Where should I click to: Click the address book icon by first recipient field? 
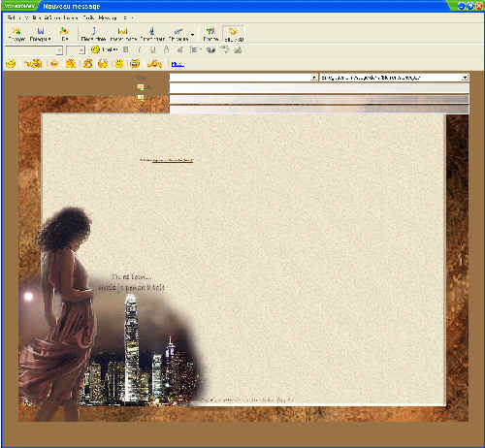pos(141,87)
